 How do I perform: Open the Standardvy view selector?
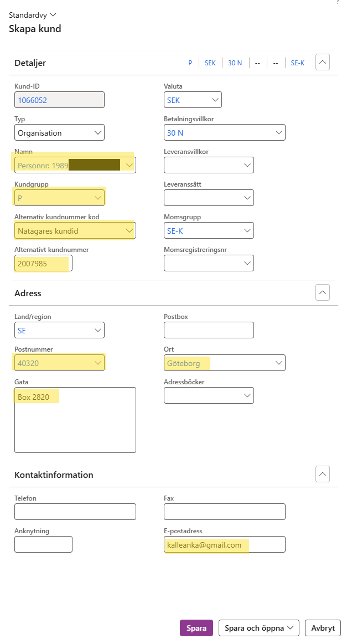(x=33, y=15)
